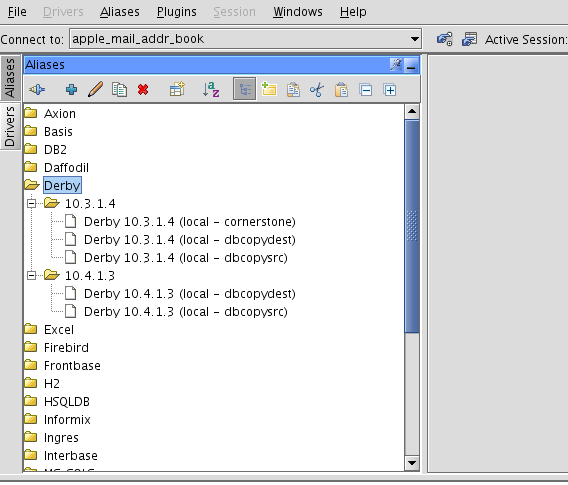Open the File menu
The height and width of the screenshot is (485, 568).
click(x=17, y=12)
